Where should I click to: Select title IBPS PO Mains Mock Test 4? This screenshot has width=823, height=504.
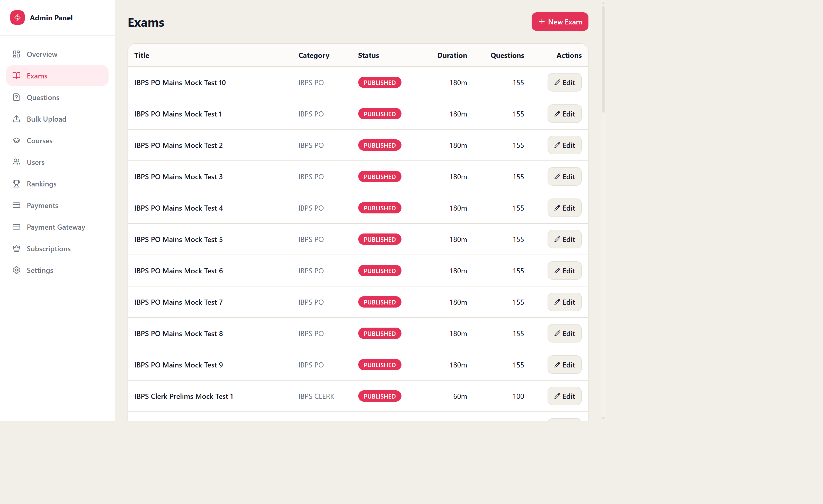[x=178, y=208]
